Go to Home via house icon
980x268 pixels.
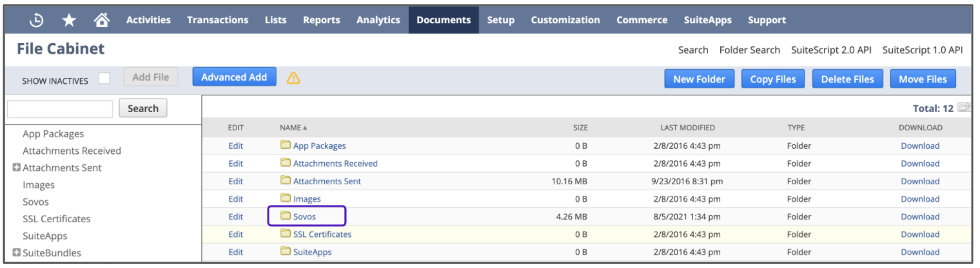point(101,20)
